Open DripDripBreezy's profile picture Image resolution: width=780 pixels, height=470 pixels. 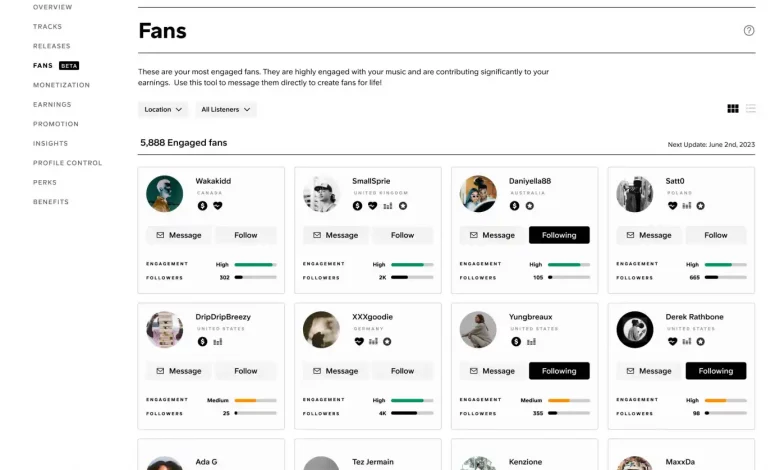(165, 329)
